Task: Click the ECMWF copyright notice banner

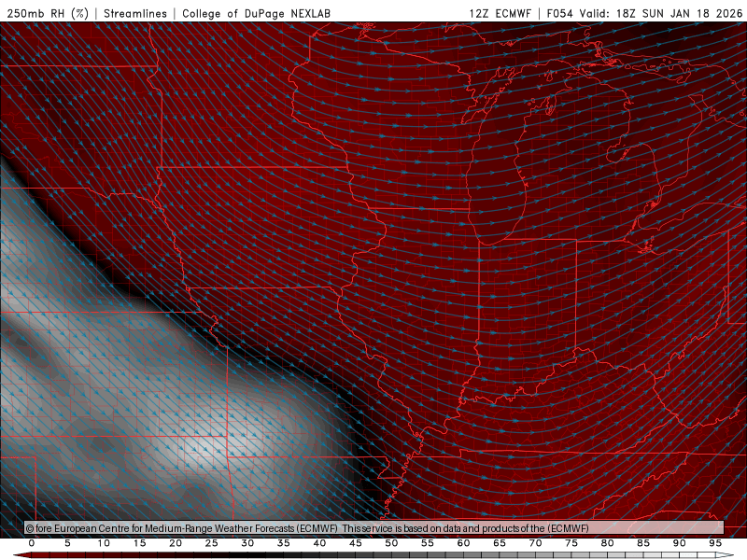Action: [374, 527]
